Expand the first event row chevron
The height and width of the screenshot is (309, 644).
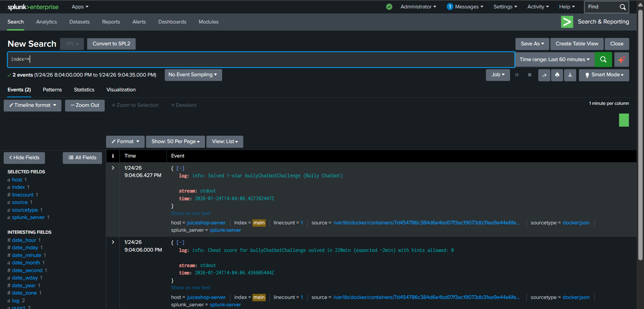coord(113,168)
